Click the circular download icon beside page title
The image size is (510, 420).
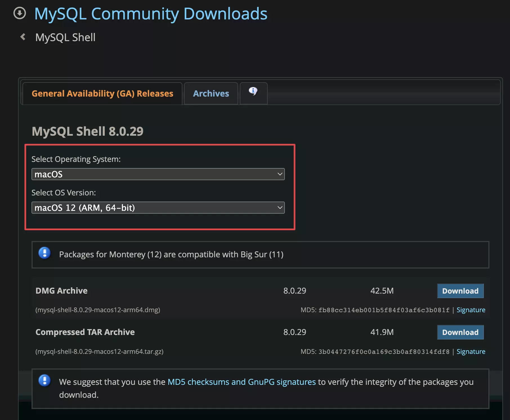pyautogui.click(x=20, y=13)
